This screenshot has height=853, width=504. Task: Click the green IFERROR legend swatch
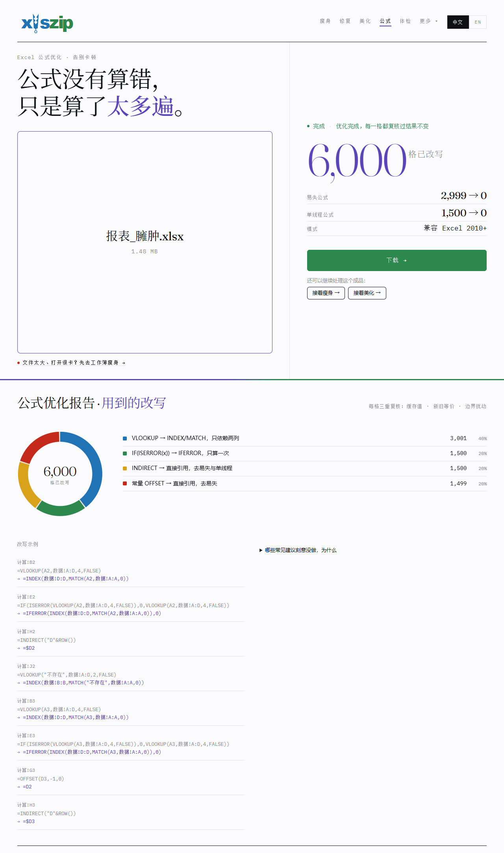(x=125, y=453)
